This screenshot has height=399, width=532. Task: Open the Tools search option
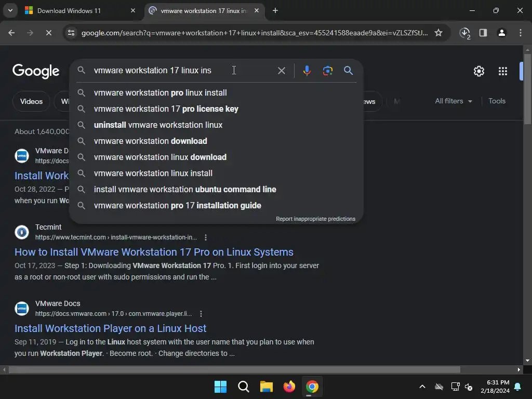[x=497, y=101]
